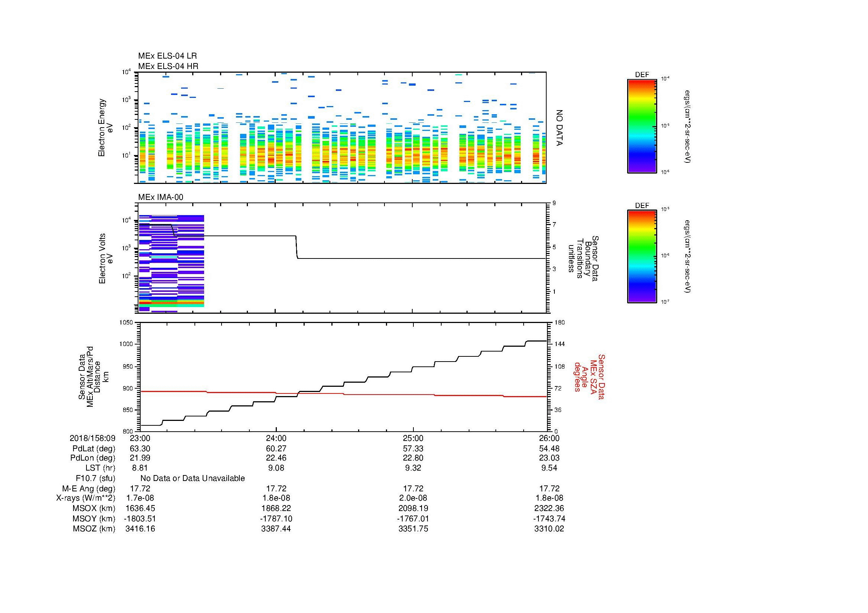Click the 'MEx ELS-04 HR' plot title
Screen dimensions: 868x613
[168, 66]
